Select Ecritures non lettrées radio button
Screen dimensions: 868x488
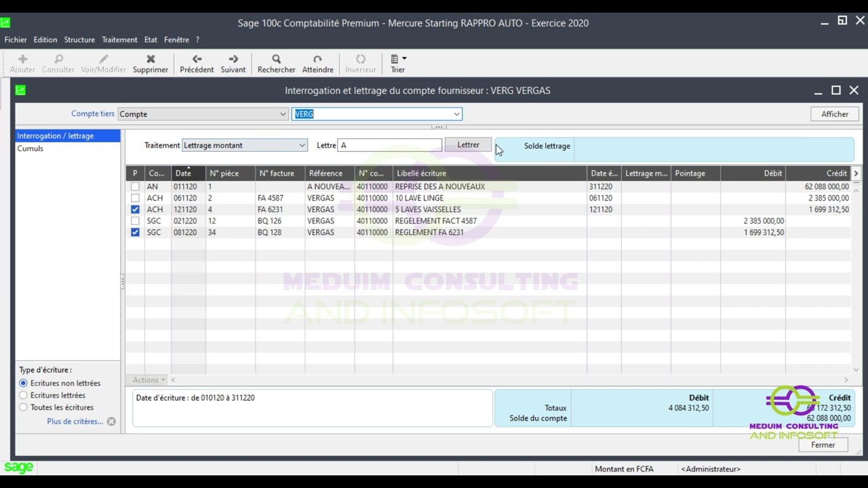tap(23, 383)
